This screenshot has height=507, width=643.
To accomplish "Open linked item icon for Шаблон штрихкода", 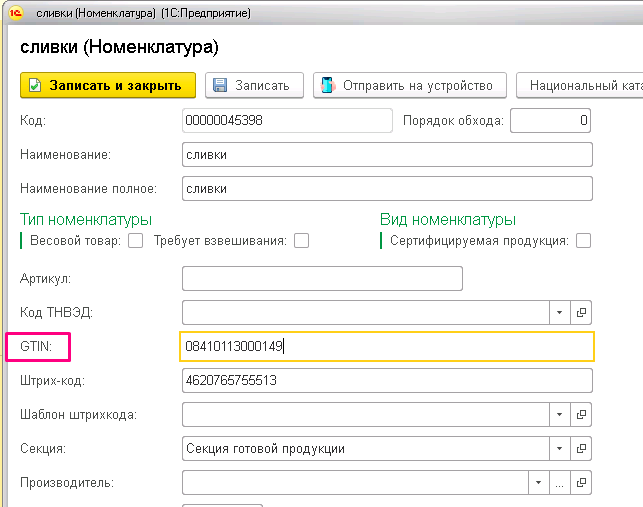I will coord(581,415).
